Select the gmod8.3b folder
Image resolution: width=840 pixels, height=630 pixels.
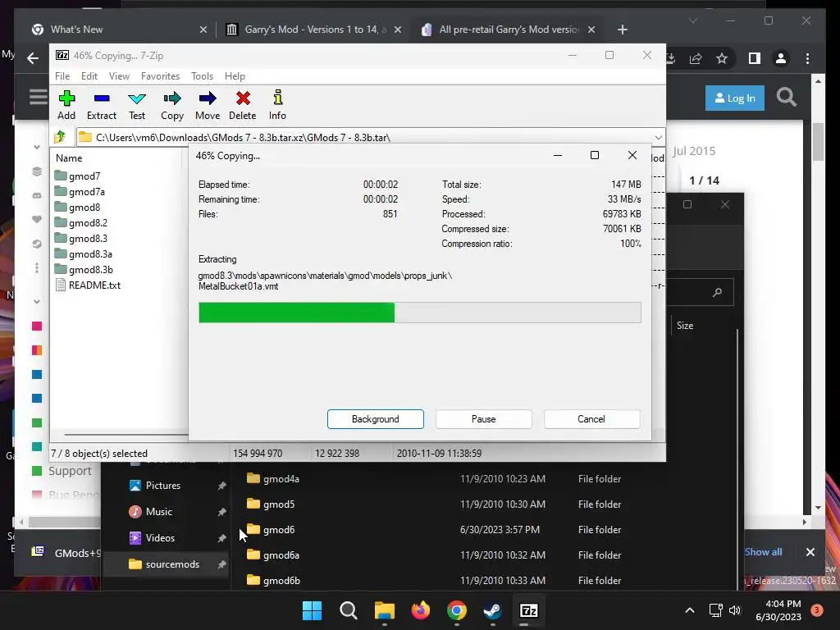click(84, 269)
